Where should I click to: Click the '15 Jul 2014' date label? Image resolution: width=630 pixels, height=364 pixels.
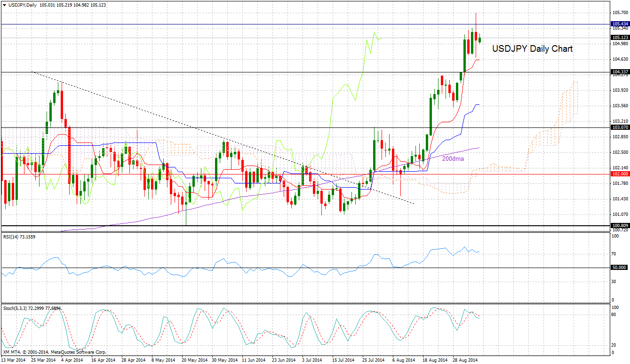[343, 360]
